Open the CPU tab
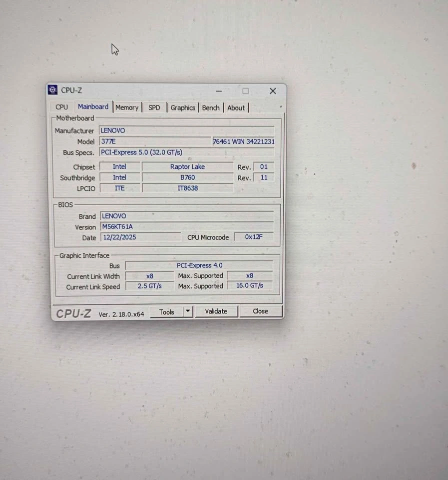Image resolution: width=448 pixels, height=480 pixels. coord(61,107)
